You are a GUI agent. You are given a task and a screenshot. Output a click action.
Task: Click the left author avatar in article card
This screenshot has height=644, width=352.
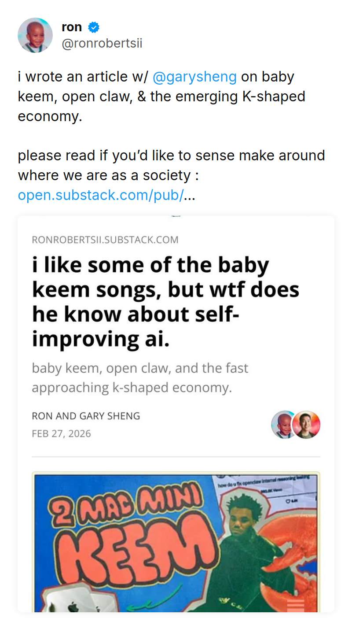click(284, 425)
